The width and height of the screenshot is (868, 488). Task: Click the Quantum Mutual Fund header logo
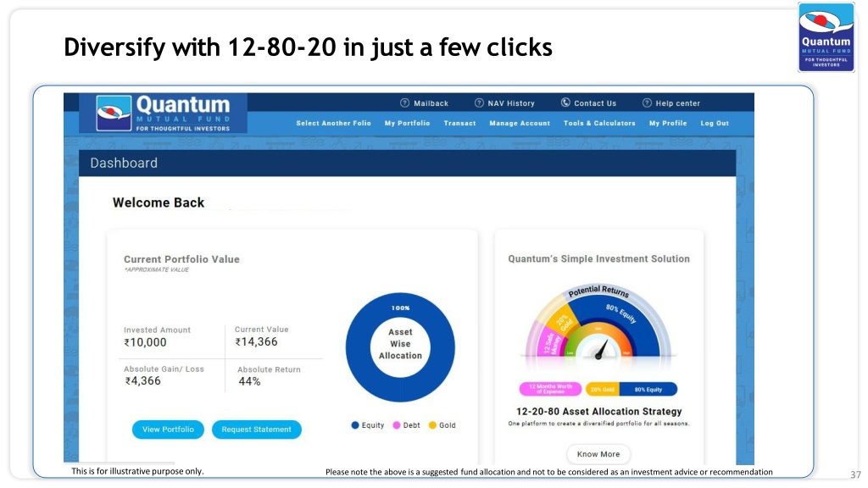point(164,113)
